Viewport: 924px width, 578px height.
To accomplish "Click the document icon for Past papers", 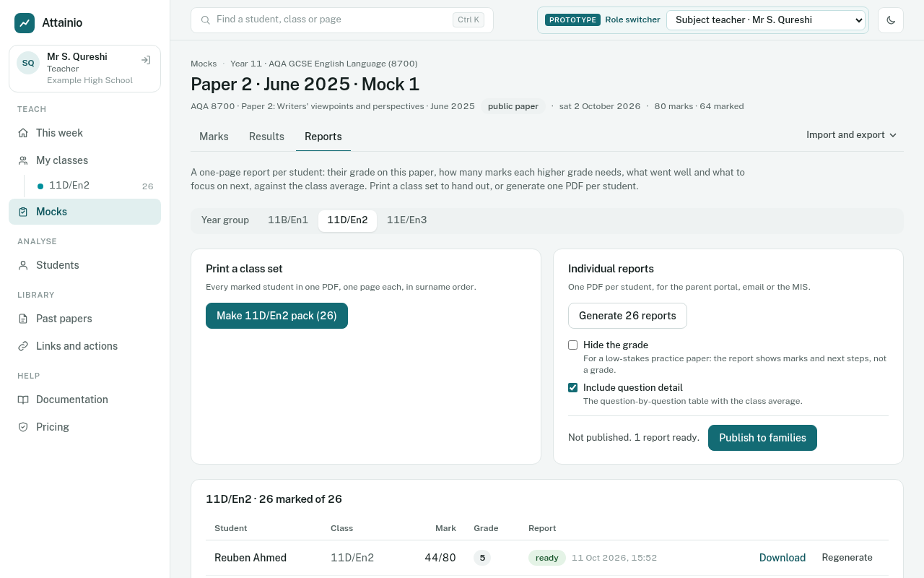I will (23, 319).
